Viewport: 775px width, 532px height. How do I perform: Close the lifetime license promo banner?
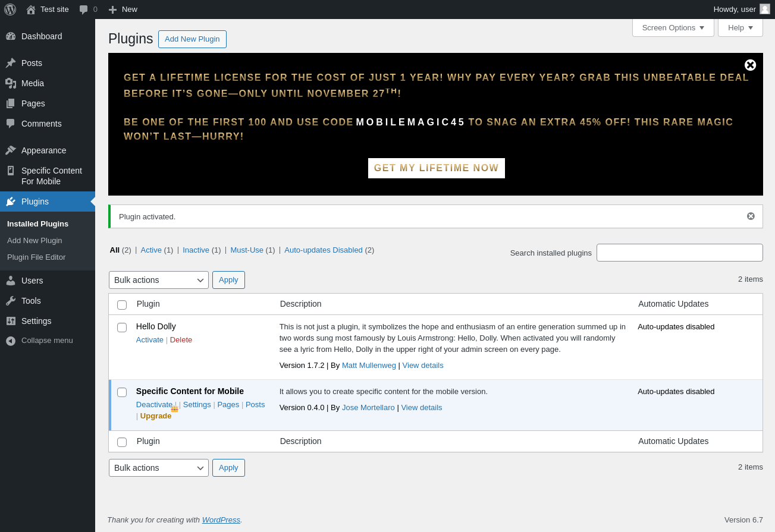click(751, 65)
